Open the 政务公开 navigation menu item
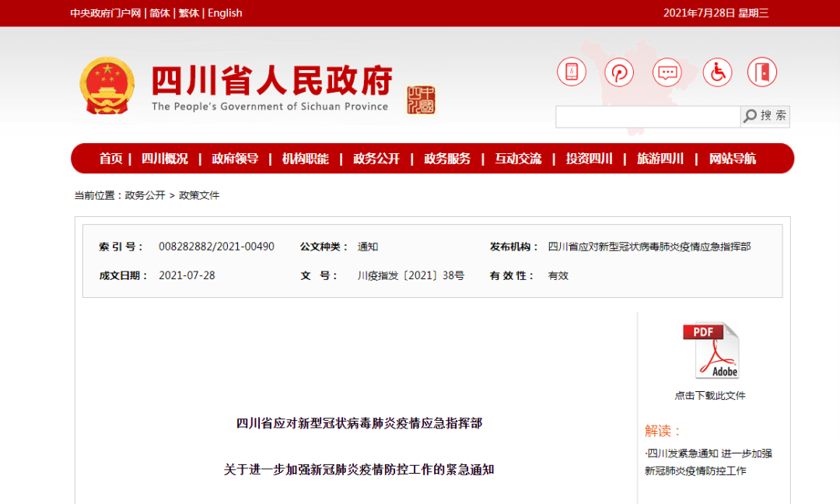This screenshot has height=504, width=840. point(374,158)
